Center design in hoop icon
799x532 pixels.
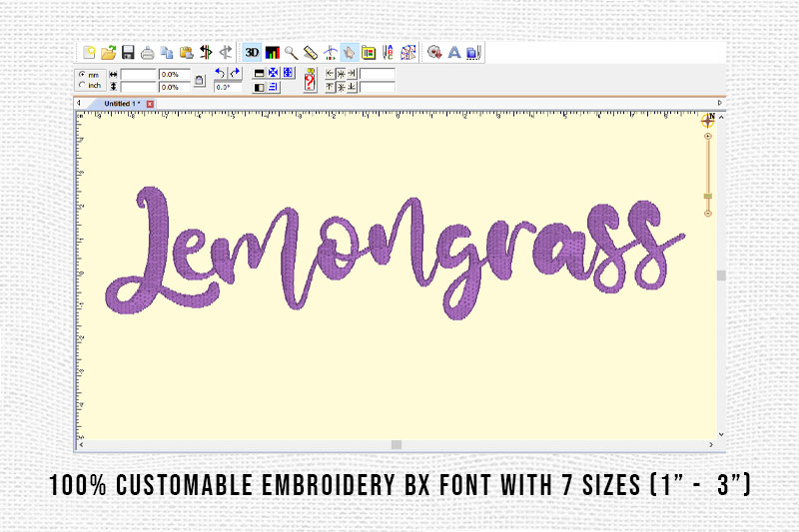pyautogui.click(x=274, y=73)
